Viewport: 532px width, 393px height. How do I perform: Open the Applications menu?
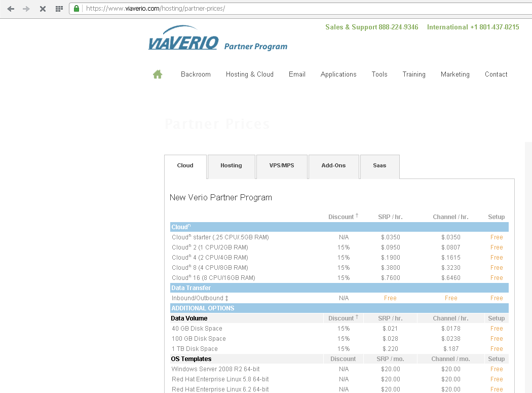pyautogui.click(x=338, y=74)
